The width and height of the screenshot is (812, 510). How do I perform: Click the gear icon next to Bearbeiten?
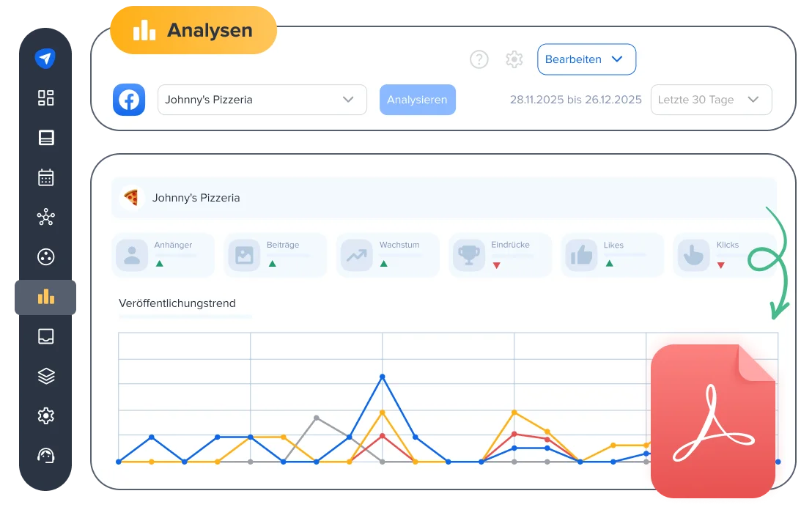tap(514, 59)
